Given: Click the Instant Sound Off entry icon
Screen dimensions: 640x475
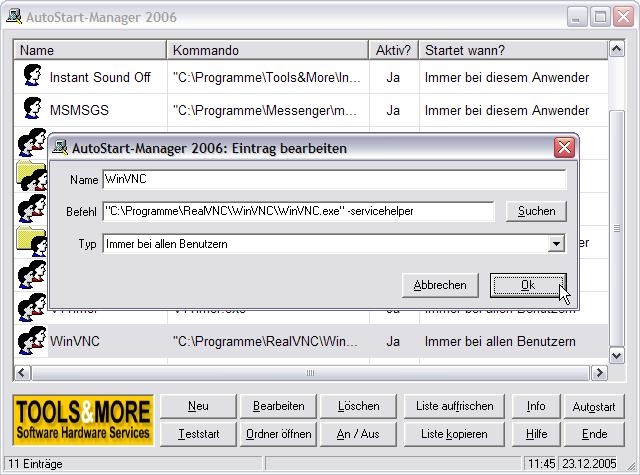Looking at the screenshot, I should coord(31,77).
